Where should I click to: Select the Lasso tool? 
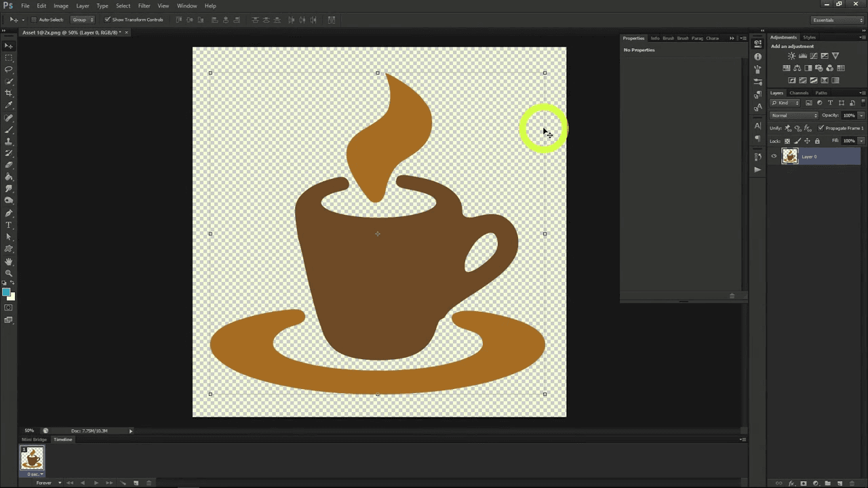[9, 69]
